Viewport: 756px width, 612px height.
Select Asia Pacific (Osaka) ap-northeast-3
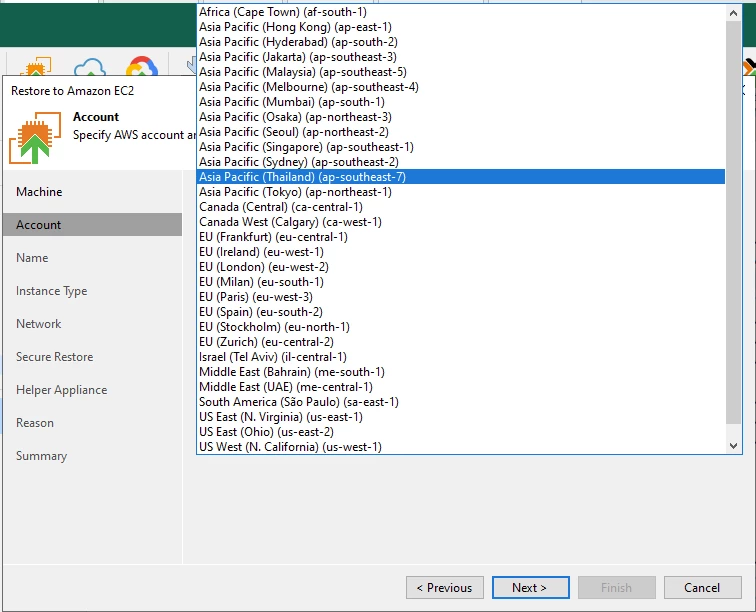(461, 117)
